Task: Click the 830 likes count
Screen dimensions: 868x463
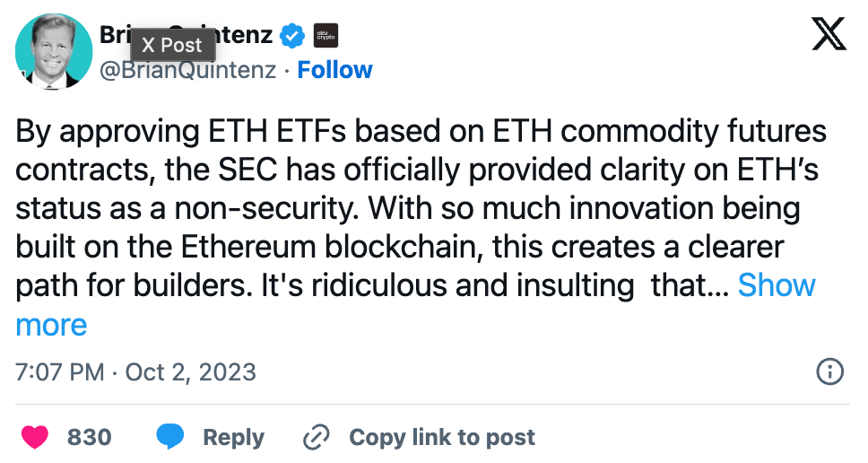Action: [90, 437]
